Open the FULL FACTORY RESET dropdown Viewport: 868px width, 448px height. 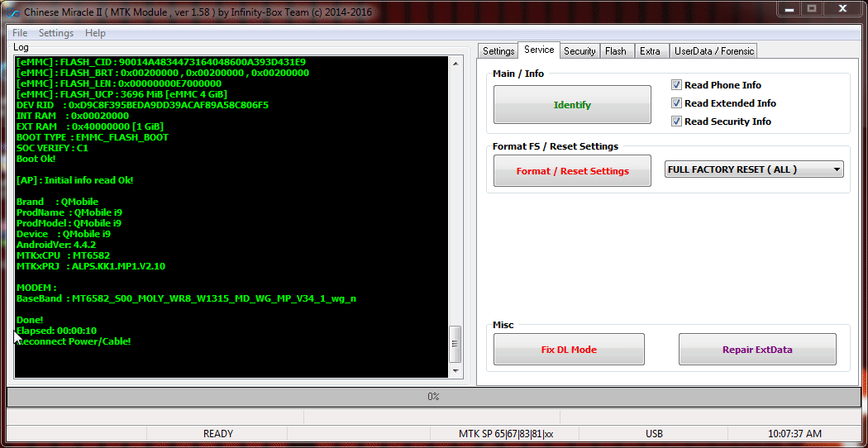(837, 169)
